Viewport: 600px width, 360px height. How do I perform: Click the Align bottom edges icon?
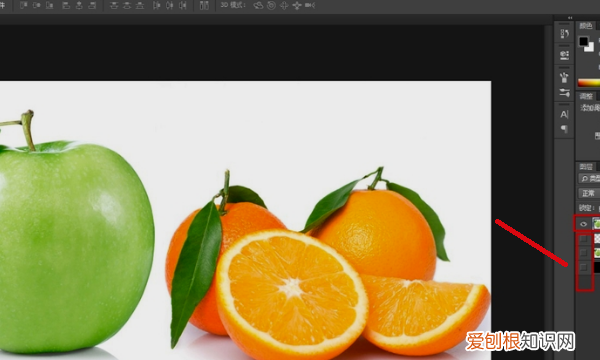pyautogui.click(x=49, y=5)
